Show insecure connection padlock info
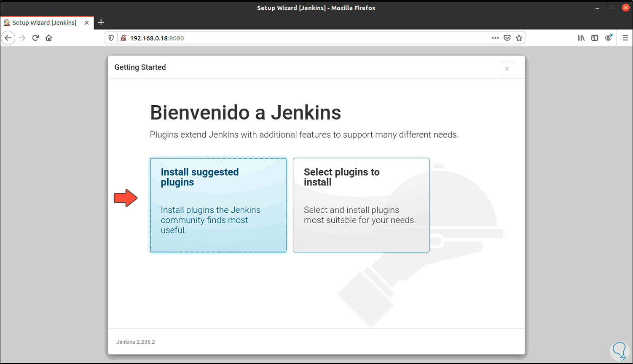Viewport: 633px width, 364px height. (123, 38)
